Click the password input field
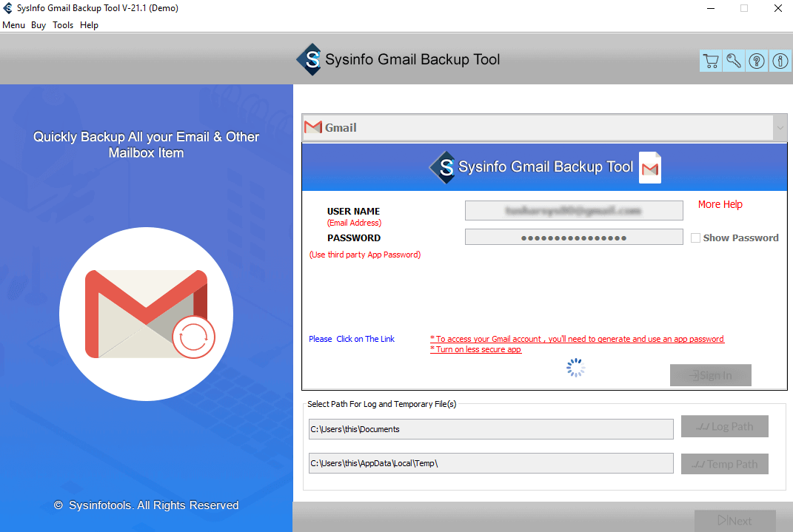 click(574, 238)
